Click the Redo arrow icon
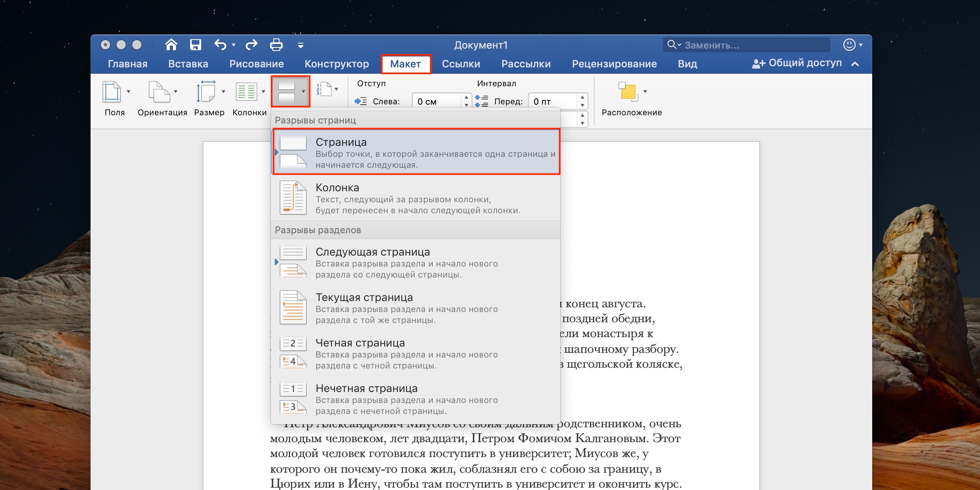Image resolution: width=980 pixels, height=490 pixels. (251, 45)
